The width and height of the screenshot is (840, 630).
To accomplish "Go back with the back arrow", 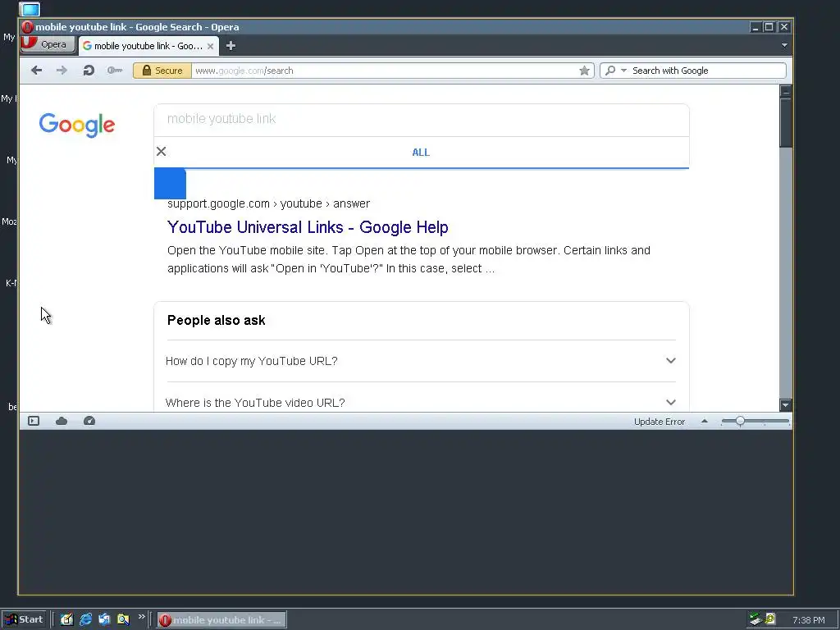I will (x=36, y=71).
